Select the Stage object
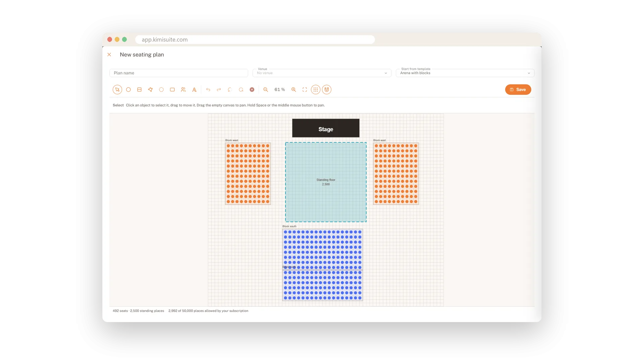The width and height of the screenshot is (644, 362). click(x=326, y=128)
